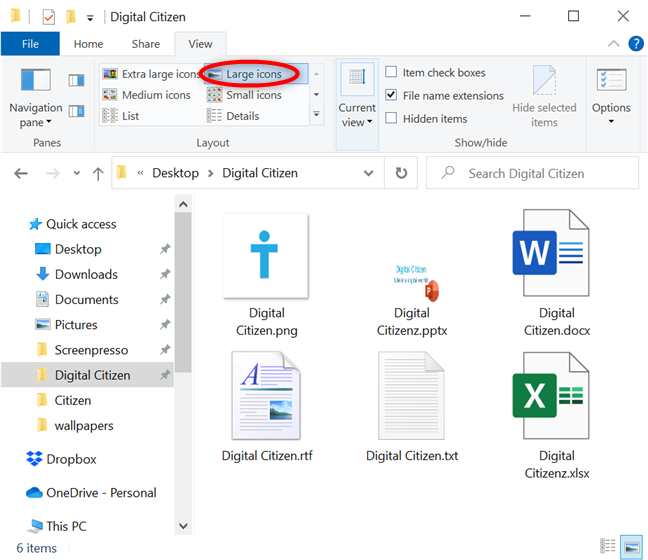Toggle the Preview pane icon

coord(76,80)
